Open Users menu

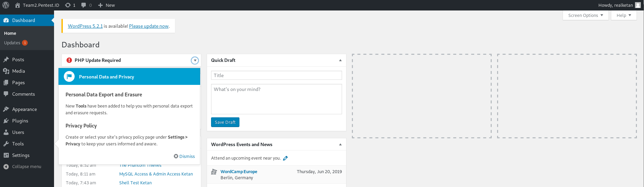[x=27, y=132]
